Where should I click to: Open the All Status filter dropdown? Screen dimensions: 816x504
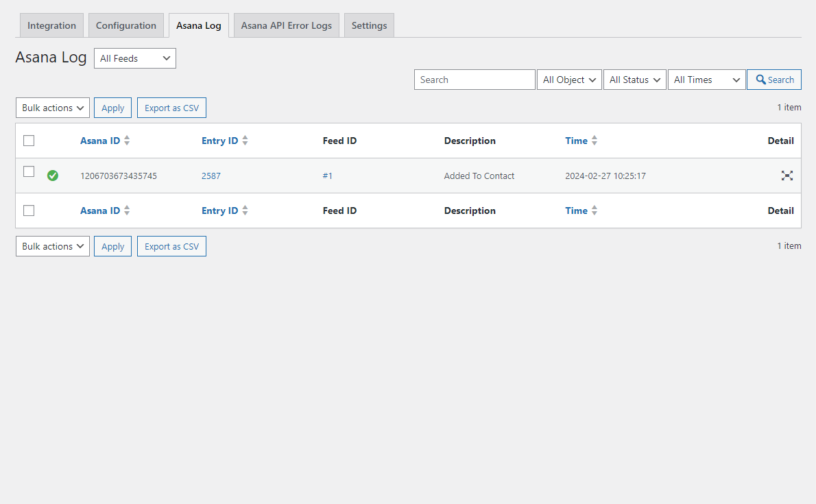pos(634,80)
